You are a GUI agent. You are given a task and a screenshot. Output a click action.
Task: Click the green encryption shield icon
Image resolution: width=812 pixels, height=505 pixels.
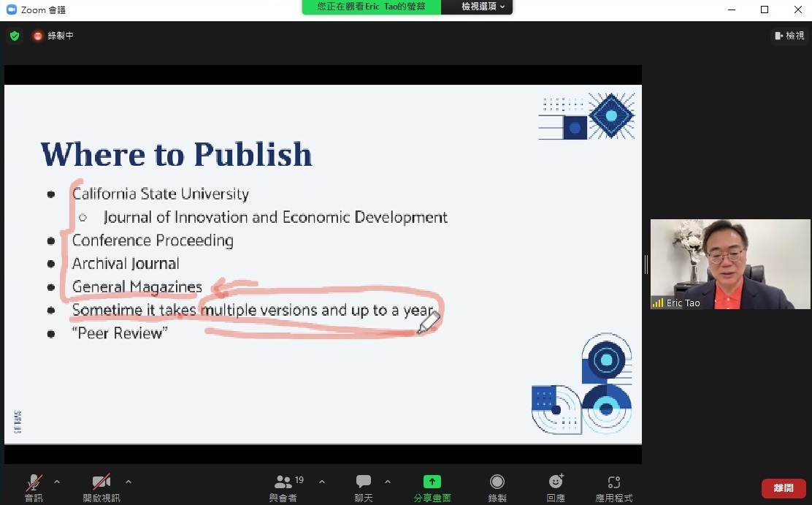tap(15, 36)
